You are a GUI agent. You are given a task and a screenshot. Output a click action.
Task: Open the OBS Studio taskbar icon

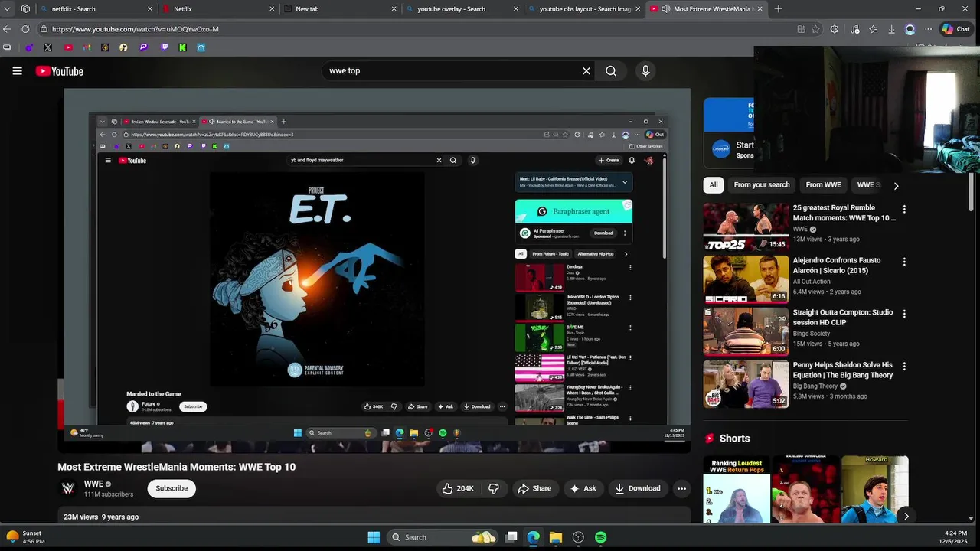pos(578,537)
